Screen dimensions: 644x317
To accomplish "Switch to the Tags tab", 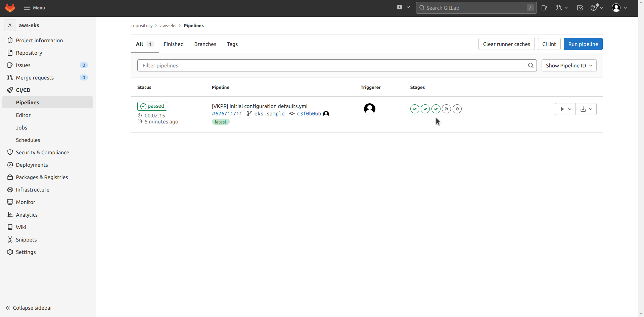I will 232,44.
